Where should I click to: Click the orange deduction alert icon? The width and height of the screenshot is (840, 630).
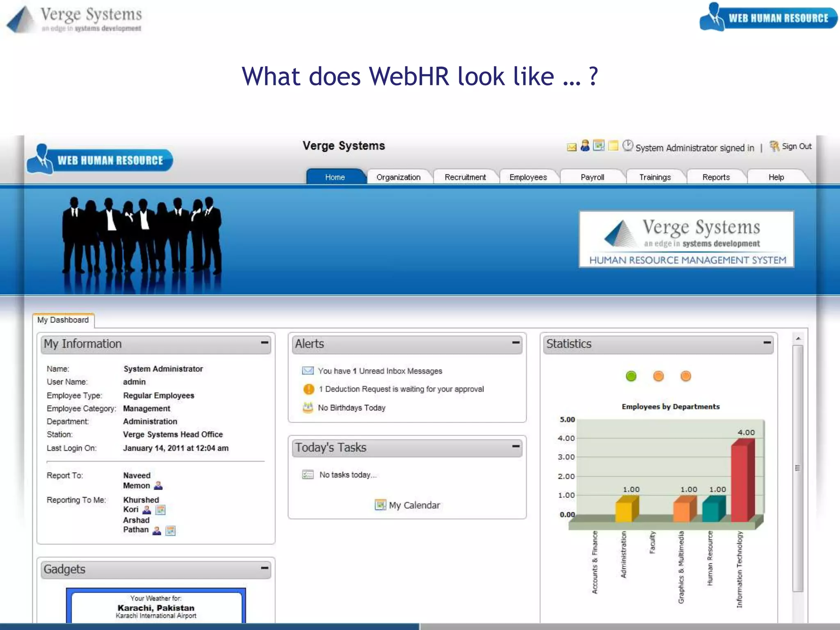[308, 389]
